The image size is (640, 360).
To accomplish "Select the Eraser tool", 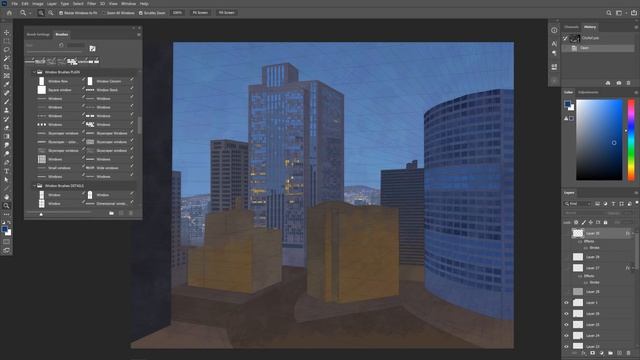I will click(7, 128).
